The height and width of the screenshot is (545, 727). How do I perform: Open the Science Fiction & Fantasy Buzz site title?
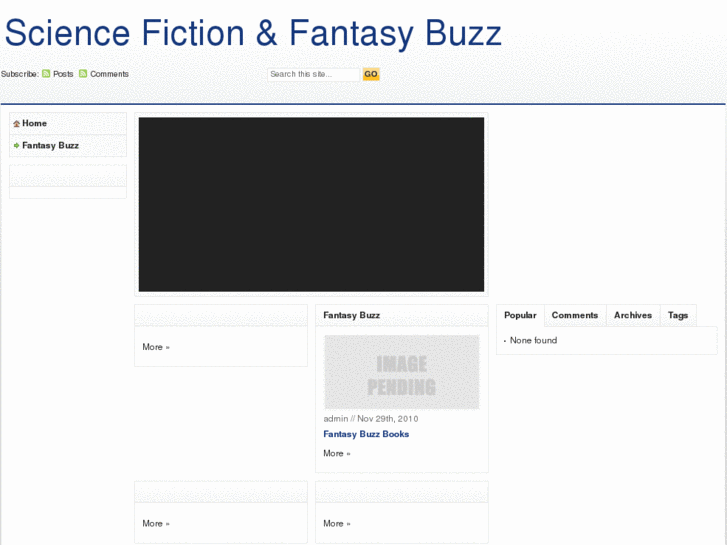(253, 33)
